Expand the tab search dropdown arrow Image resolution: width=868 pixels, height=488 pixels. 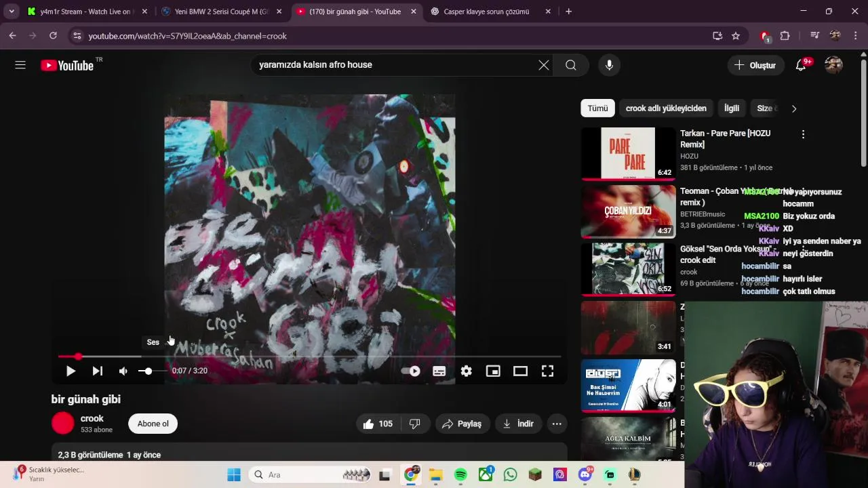(11, 12)
